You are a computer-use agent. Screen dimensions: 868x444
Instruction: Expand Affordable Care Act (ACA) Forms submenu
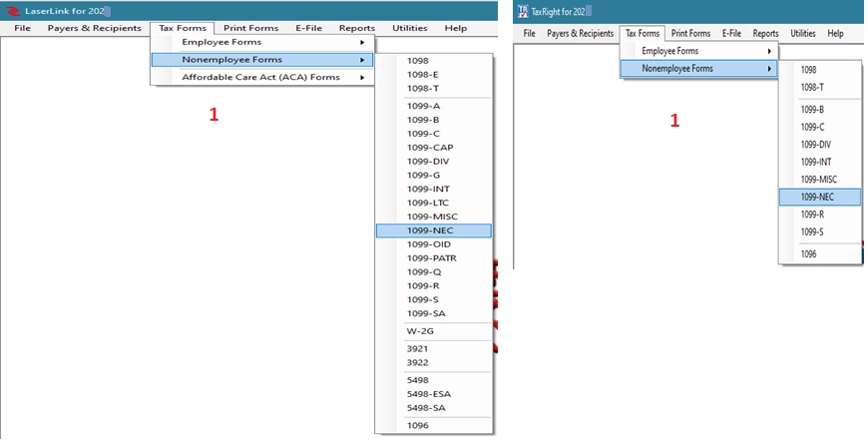click(262, 78)
